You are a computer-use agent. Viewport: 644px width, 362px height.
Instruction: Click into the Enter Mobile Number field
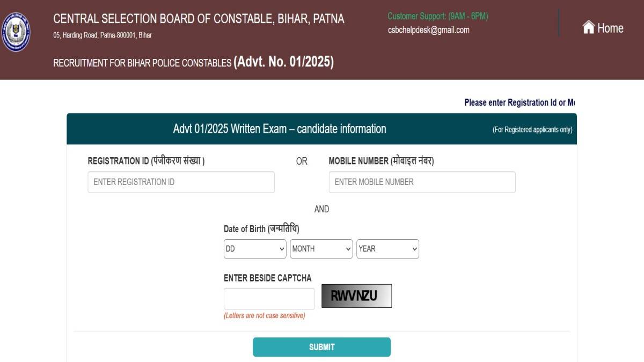(x=422, y=182)
